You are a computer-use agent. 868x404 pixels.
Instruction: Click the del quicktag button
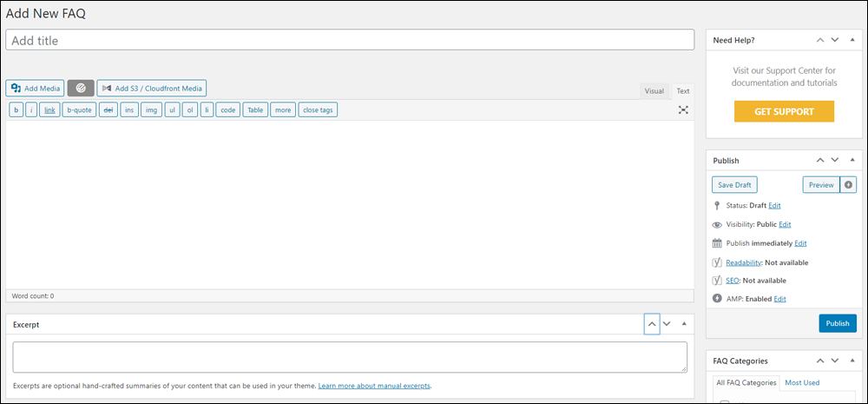tap(108, 110)
